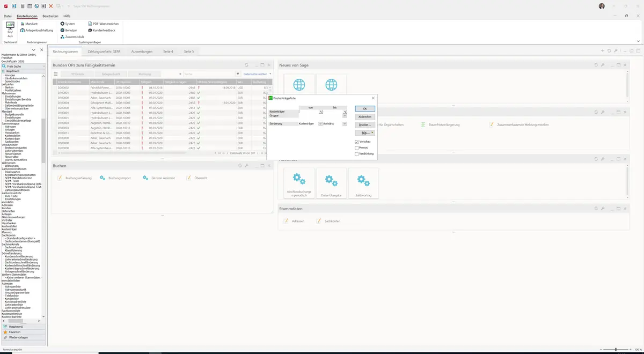
Task: Enable the Memos checkbox
Action: (x=356, y=147)
